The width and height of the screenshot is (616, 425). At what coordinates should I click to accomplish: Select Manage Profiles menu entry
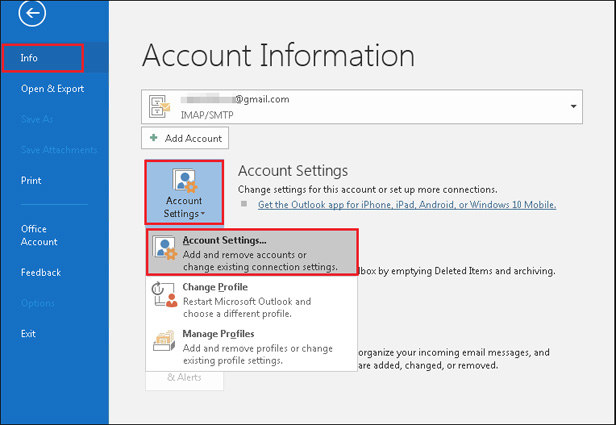(252, 347)
